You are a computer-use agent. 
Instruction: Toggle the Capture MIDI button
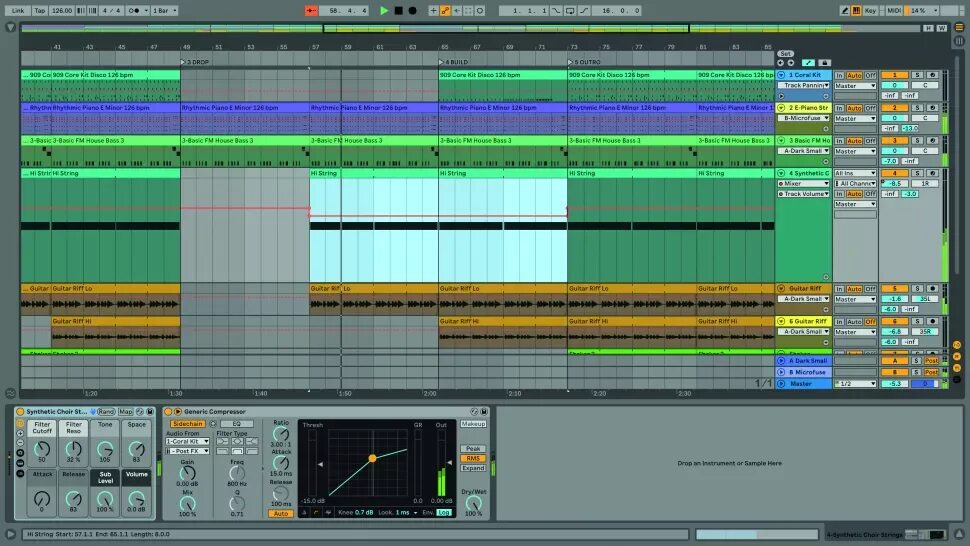point(468,11)
